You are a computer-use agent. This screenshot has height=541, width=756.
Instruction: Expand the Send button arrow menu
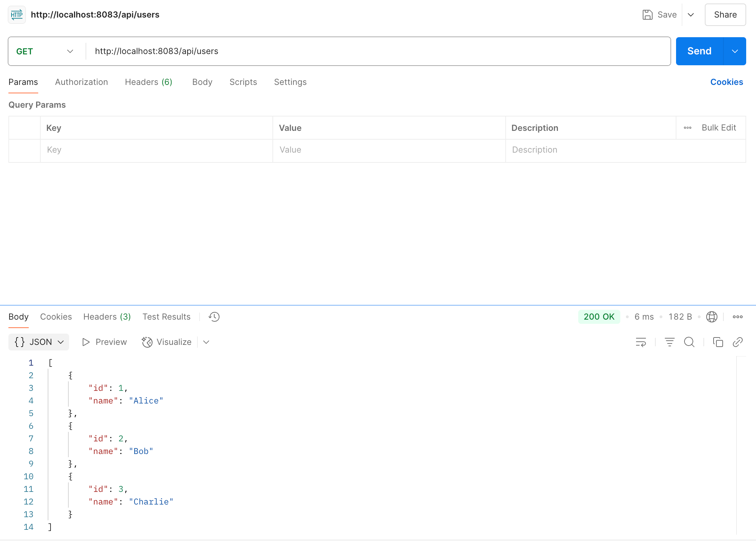tap(735, 51)
